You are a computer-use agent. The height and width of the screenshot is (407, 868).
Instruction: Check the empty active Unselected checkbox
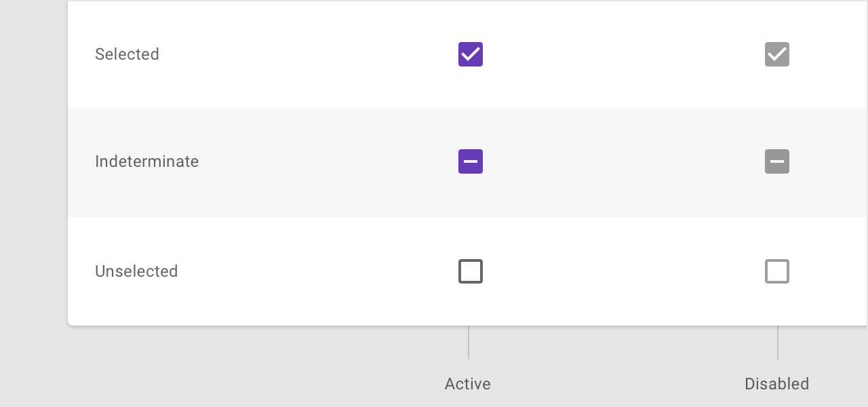pos(471,271)
